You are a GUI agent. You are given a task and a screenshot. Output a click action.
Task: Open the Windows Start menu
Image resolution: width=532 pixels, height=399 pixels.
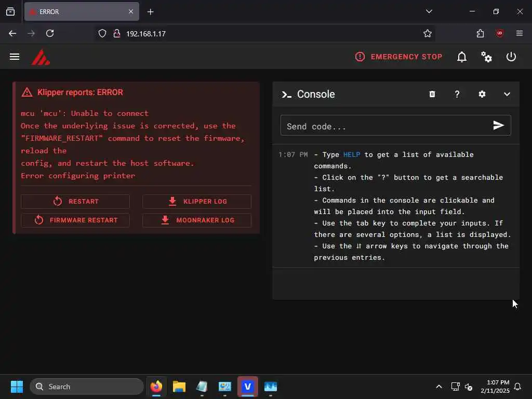tap(17, 387)
